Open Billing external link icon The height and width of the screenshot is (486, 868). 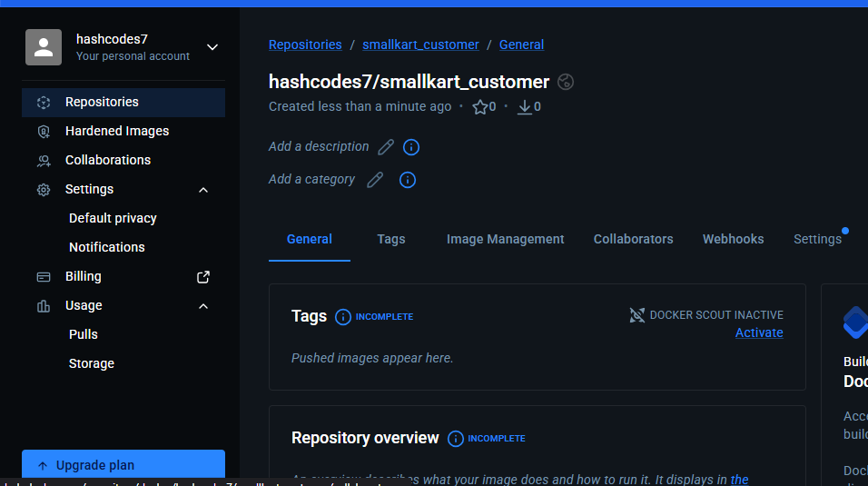click(x=203, y=276)
